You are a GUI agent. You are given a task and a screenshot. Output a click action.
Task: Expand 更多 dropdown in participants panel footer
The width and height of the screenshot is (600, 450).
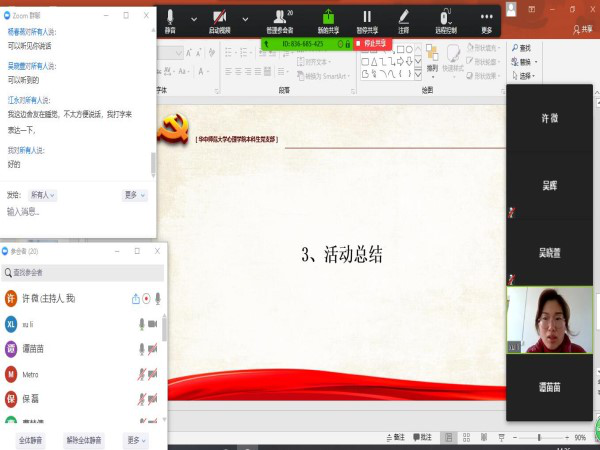(135, 440)
